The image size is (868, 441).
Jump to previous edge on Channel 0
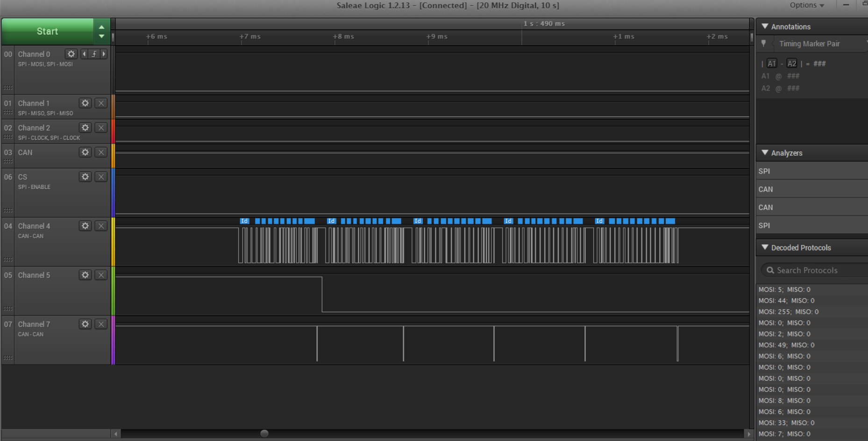84,54
